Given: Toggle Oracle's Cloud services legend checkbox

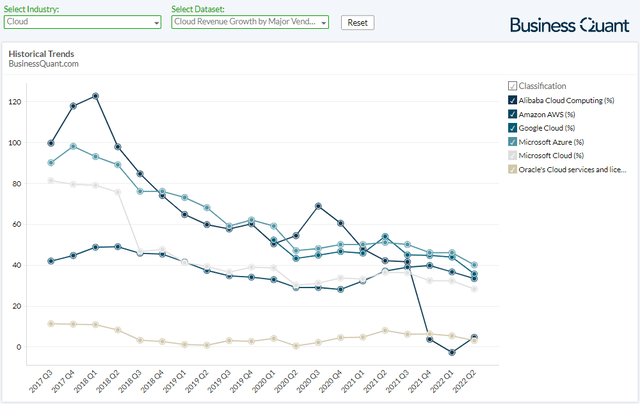Looking at the screenshot, I should click(x=513, y=170).
